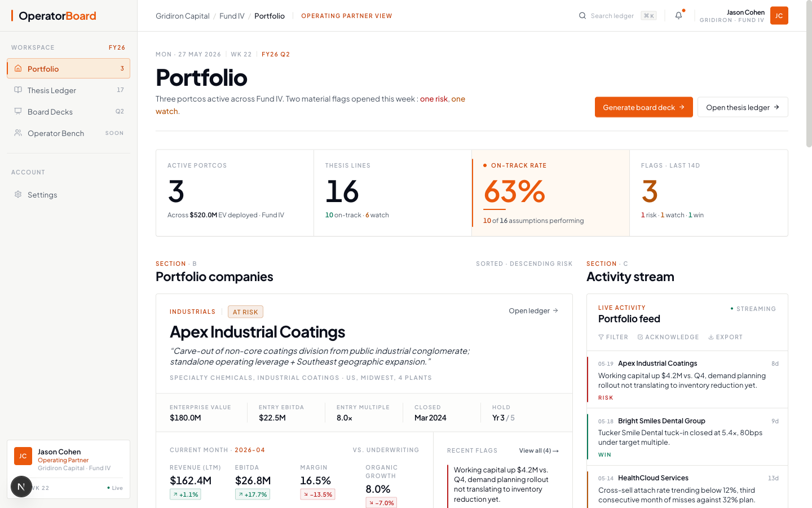
Task: Click the round N badge at bottom left
Action: [21, 487]
